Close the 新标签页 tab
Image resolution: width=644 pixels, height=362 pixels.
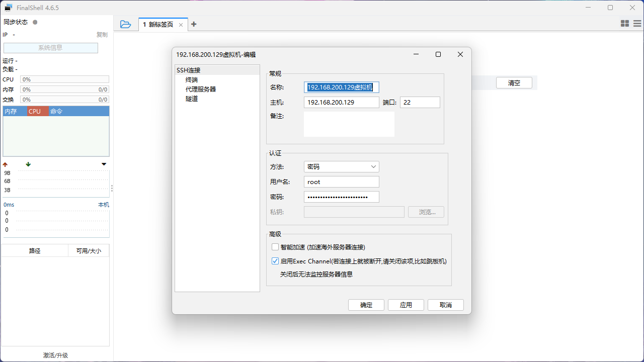click(x=181, y=24)
